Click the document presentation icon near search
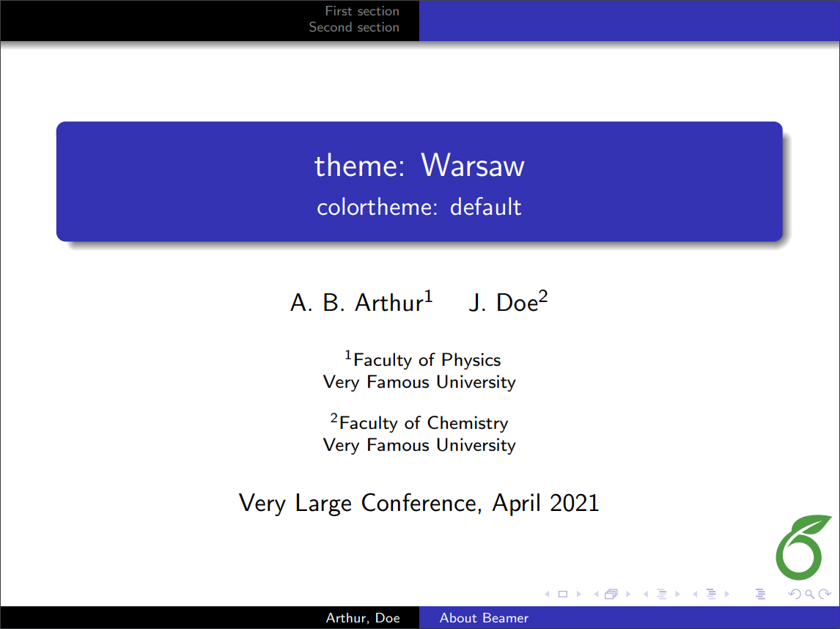The width and height of the screenshot is (840, 629). point(760,594)
